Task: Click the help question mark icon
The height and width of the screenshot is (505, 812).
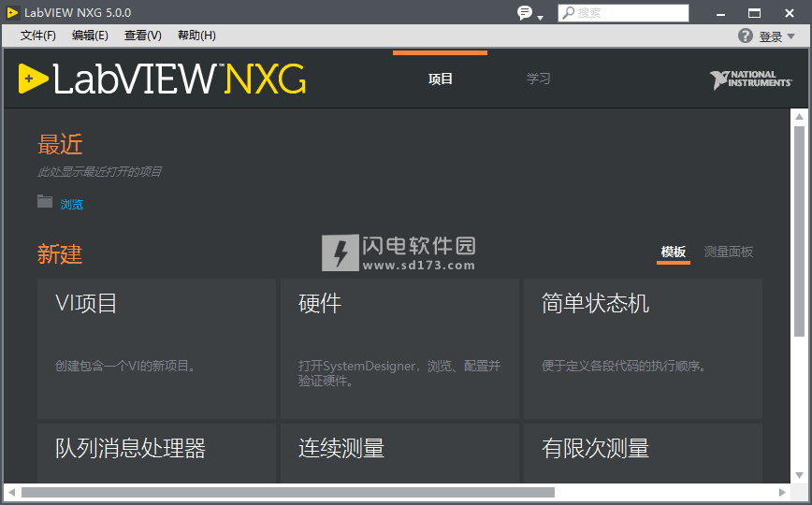Action: click(x=746, y=36)
